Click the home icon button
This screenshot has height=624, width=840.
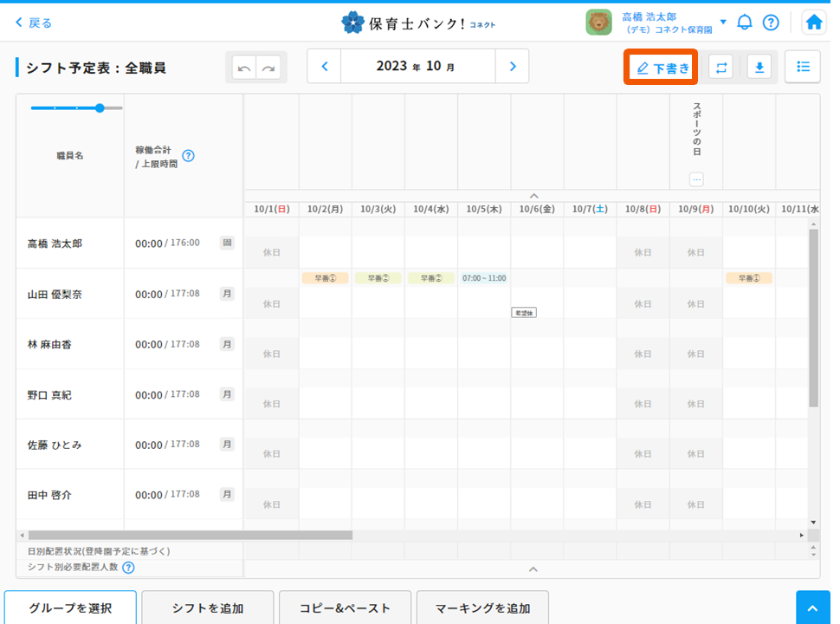(813, 23)
